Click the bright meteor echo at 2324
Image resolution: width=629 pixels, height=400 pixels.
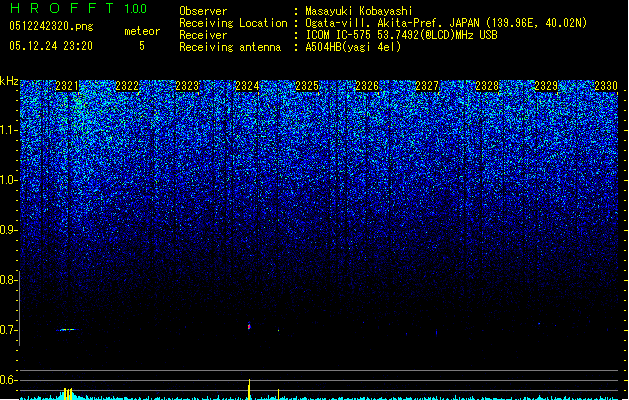click(249, 326)
